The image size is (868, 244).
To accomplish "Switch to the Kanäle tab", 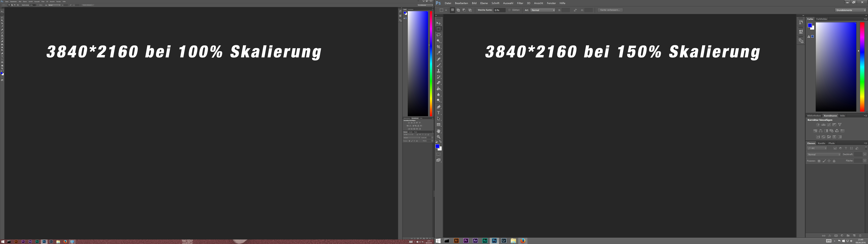I will pyautogui.click(x=822, y=143).
